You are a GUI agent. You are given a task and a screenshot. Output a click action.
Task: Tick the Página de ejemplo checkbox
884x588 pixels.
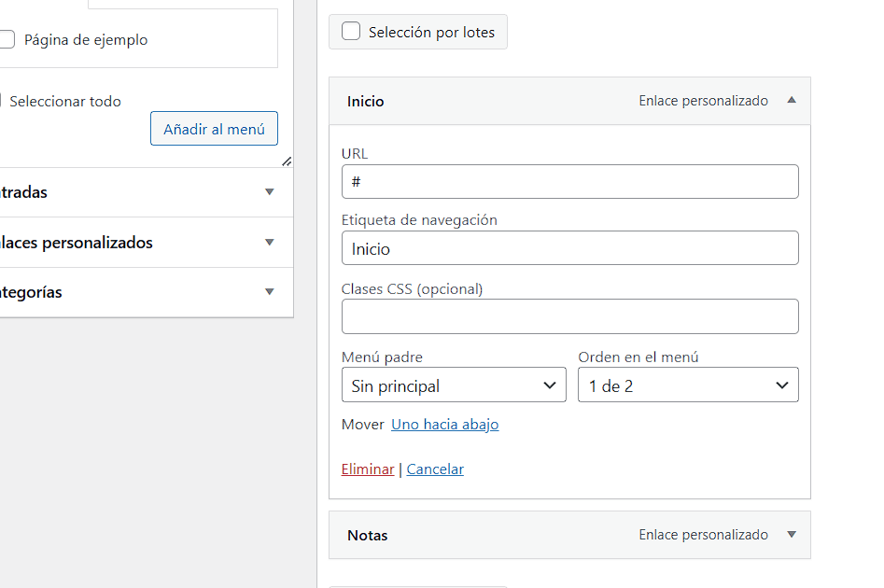point(7,40)
